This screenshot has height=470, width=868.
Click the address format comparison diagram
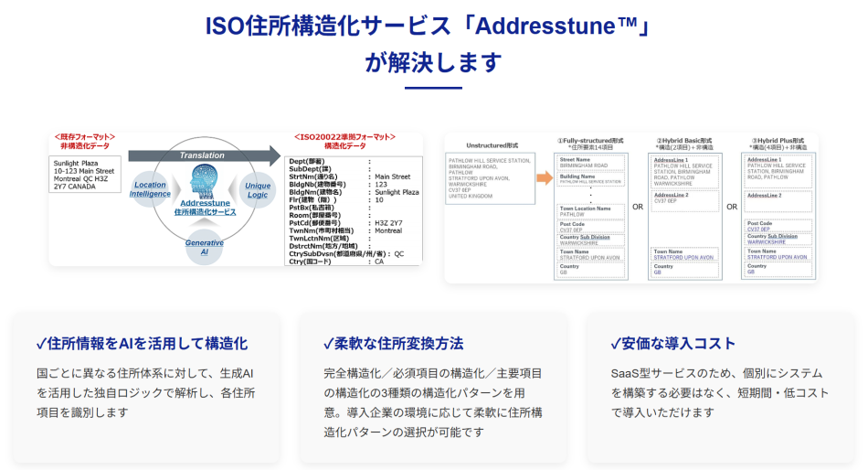631,208
